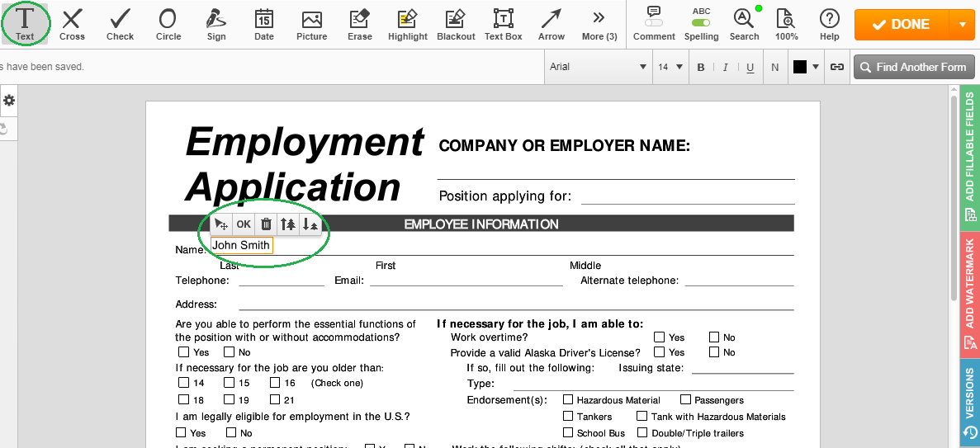The height and width of the screenshot is (448, 980).
Task: Check the Double/Triple trailers box
Action: click(x=641, y=432)
